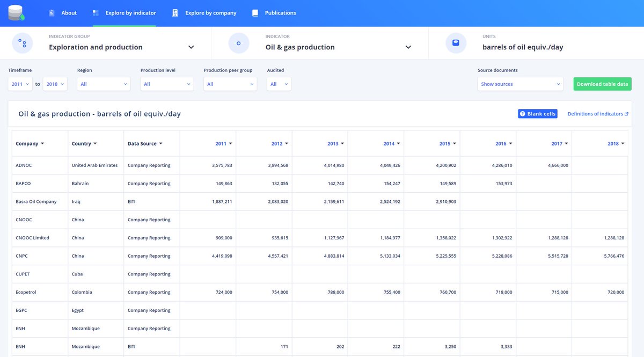Screen dimensions: 644x357
Task: Click the Explore by indicator grid icon
Action: (x=96, y=13)
